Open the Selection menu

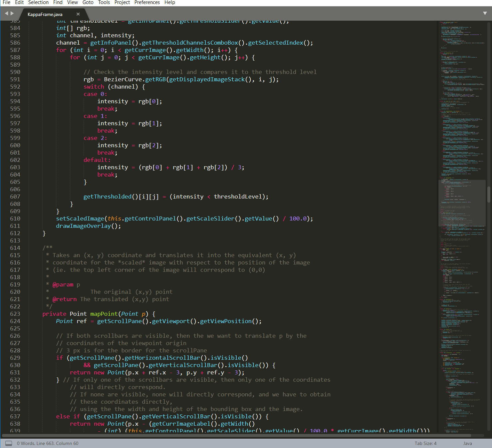(38, 2)
